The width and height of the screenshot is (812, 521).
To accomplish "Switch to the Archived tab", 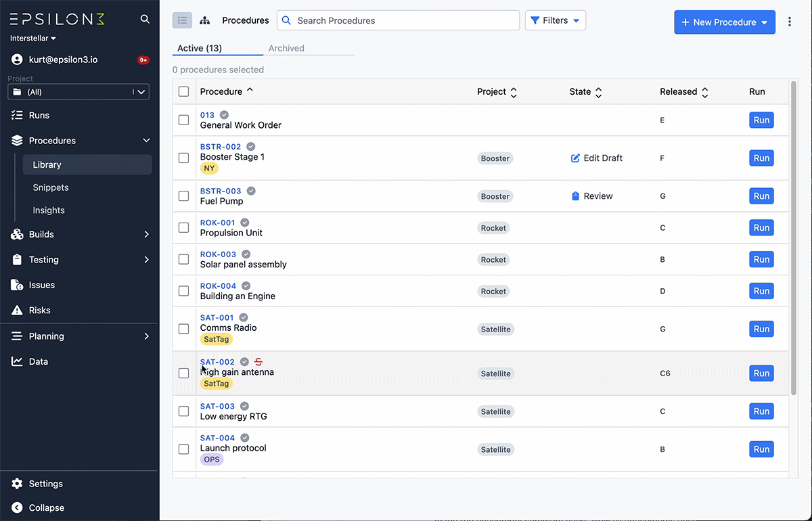I will (286, 48).
